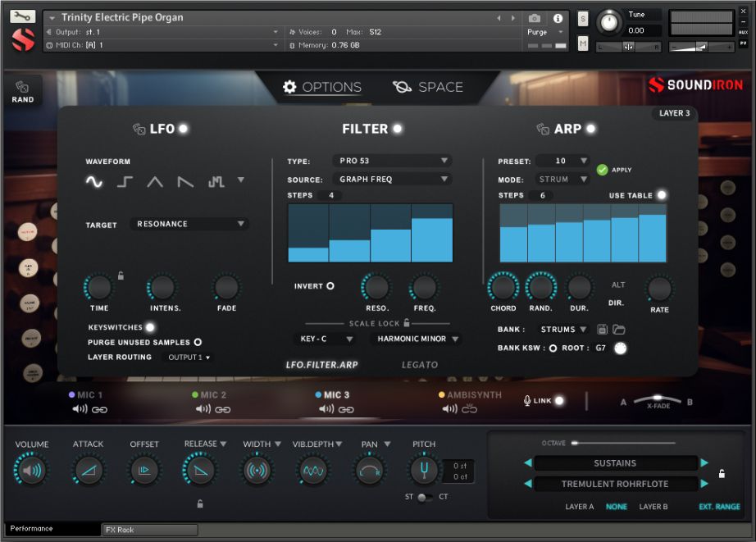
Task: Mute MIC 1 speaker icon
Action: click(x=80, y=409)
